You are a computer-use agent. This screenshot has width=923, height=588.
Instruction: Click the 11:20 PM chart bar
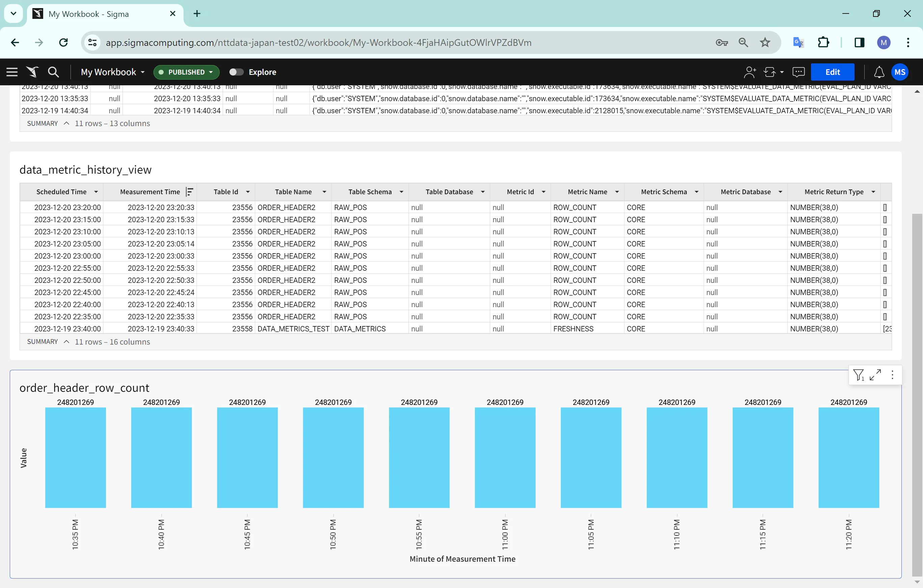tap(849, 458)
